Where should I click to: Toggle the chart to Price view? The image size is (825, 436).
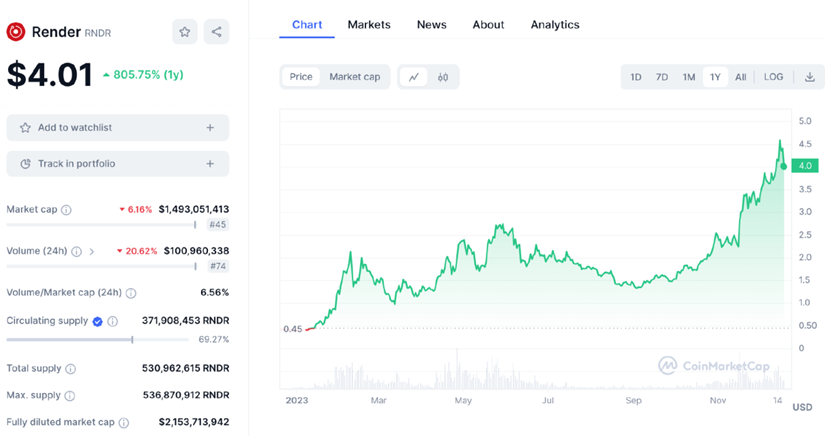[x=301, y=77]
